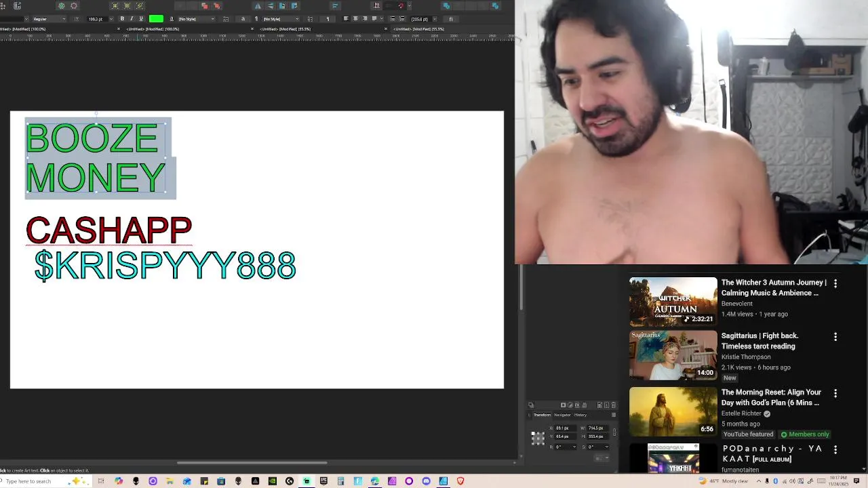
Task: Click the red Pixel persona icon
Action: pos(74,5)
